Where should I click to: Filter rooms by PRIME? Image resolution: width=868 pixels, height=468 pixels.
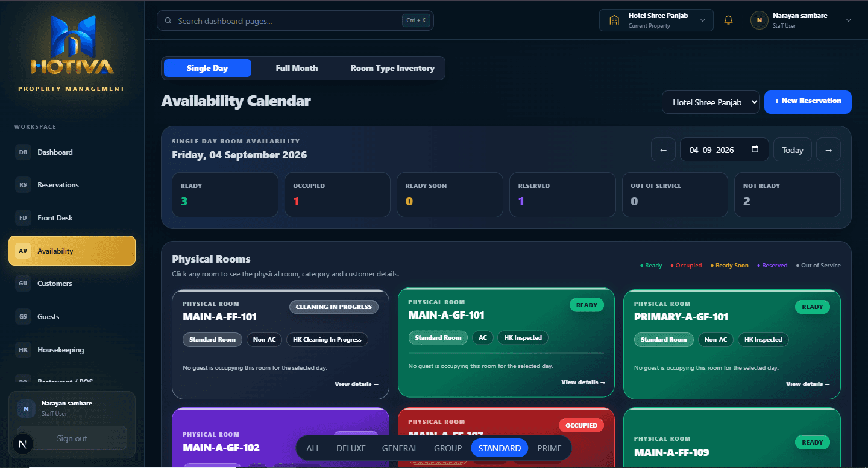[x=549, y=448]
